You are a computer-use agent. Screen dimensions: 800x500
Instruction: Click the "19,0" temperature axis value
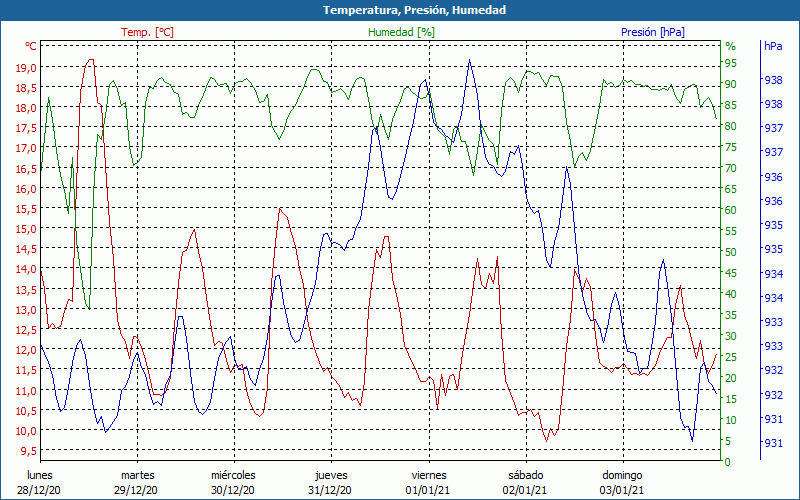pos(28,67)
